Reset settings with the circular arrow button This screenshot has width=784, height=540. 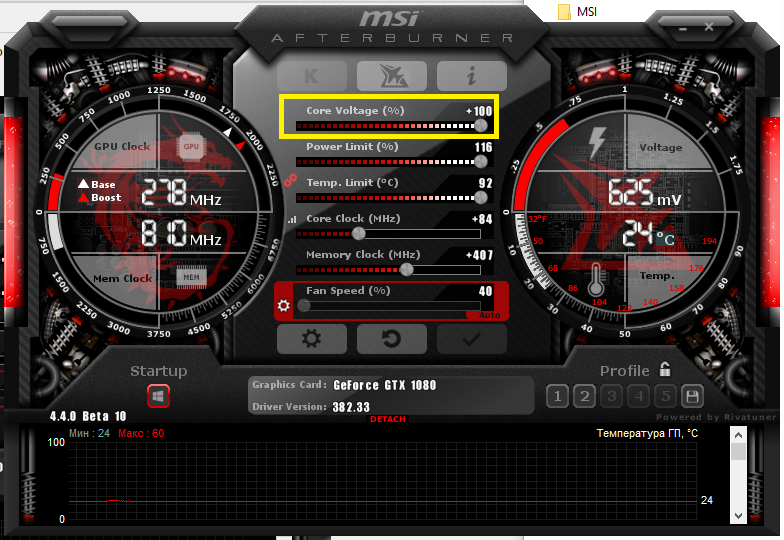[392, 339]
